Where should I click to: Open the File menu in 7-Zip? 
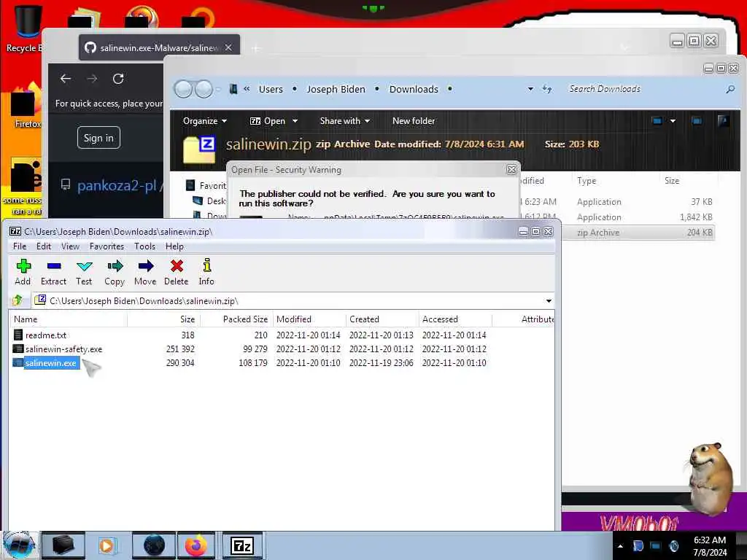(x=20, y=246)
